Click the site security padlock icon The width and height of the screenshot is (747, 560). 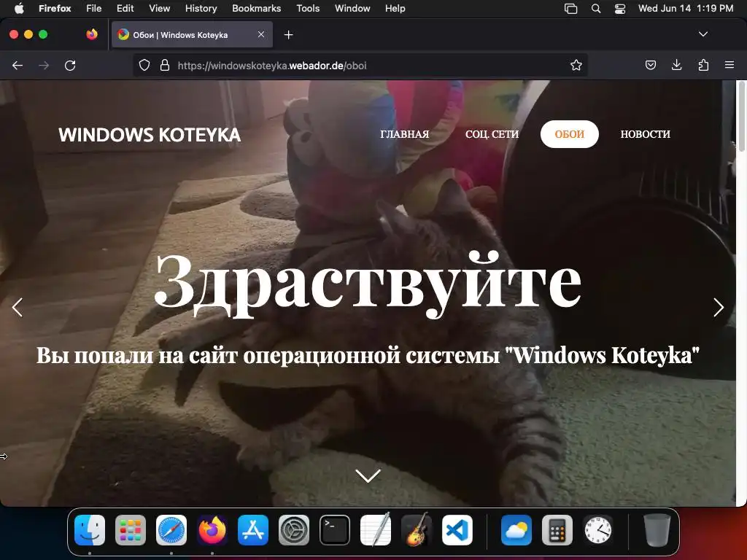coord(165,65)
